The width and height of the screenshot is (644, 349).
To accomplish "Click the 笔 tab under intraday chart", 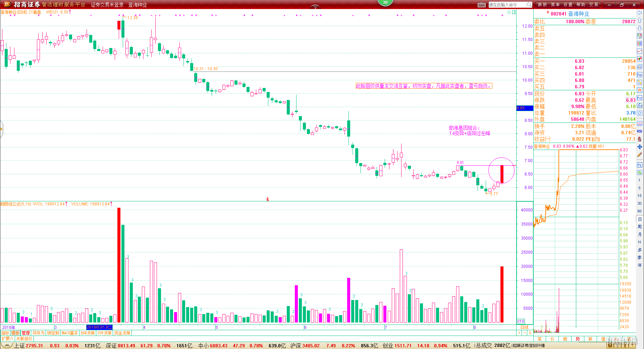I will pos(539,339).
